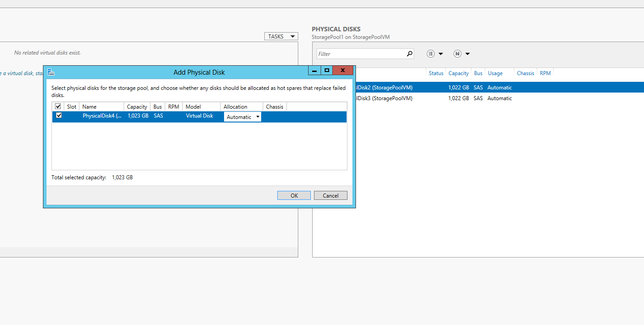Click Chassis header in Physical Disks panel

525,73
